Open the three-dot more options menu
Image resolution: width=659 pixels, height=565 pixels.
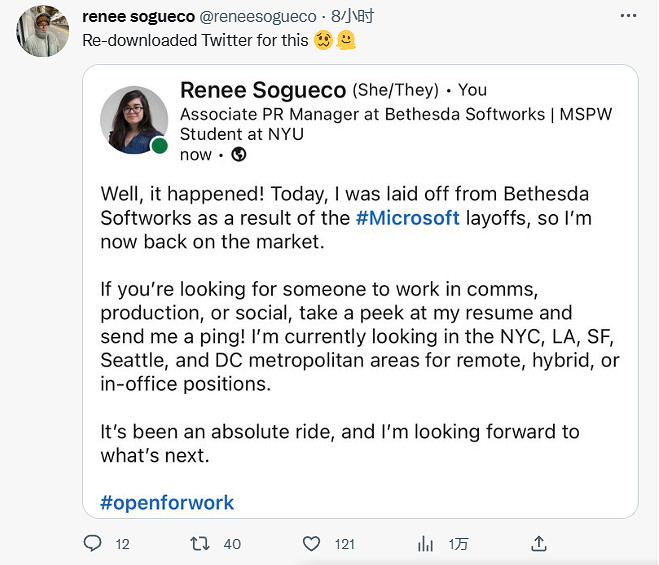tap(628, 17)
